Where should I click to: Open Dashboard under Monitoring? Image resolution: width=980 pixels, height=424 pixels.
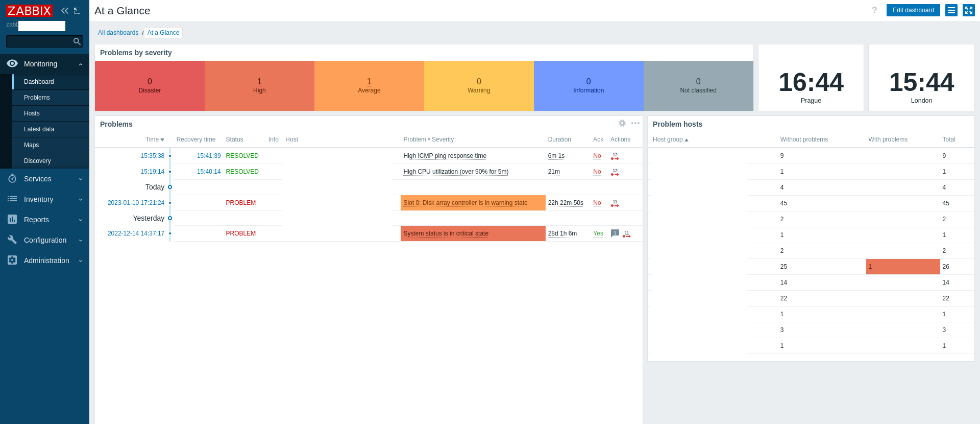[x=51, y=82]
